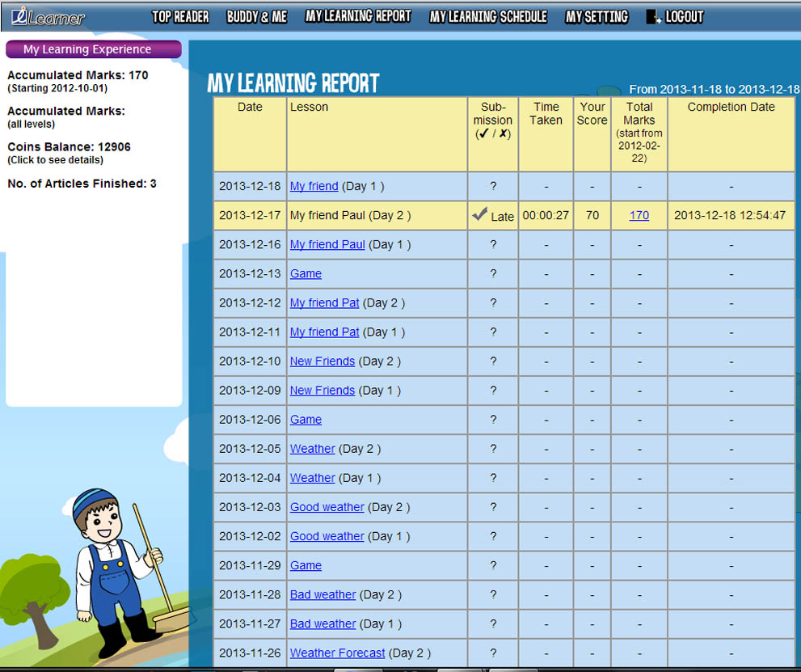801x672 pixels.
Task: Open the total marks 170 link
Action: (639, 215)
